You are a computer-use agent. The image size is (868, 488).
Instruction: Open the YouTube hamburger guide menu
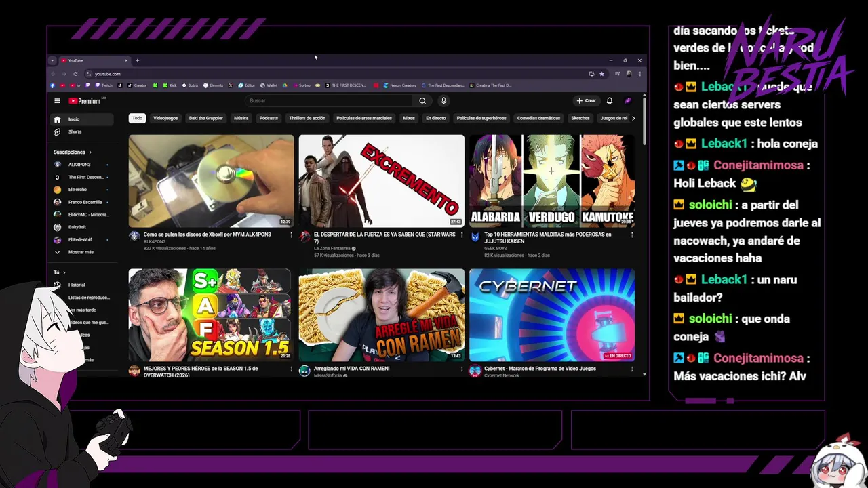click(57, 101)
